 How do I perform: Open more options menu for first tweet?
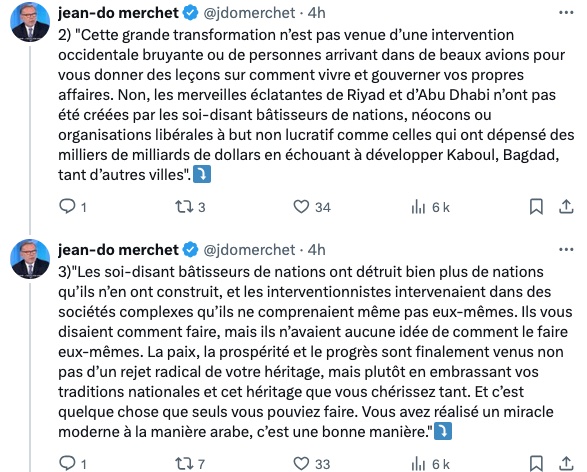point(566,13)
